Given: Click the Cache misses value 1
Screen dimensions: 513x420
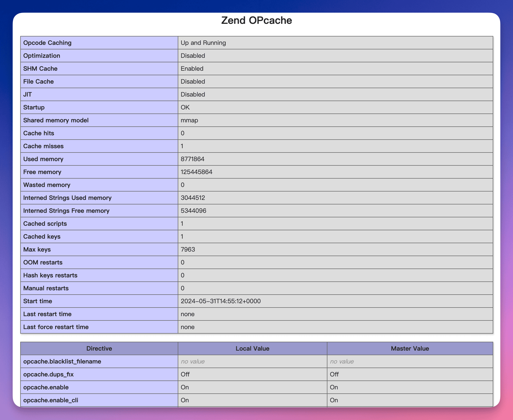Looking at the screenshot, I should pos(182,146).
